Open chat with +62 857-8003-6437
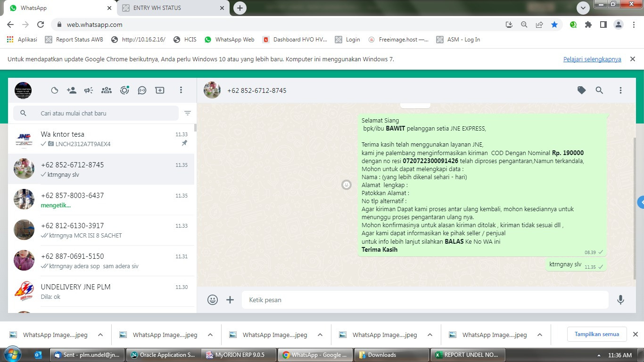644x362 pixels. click(x=101, y=200)
